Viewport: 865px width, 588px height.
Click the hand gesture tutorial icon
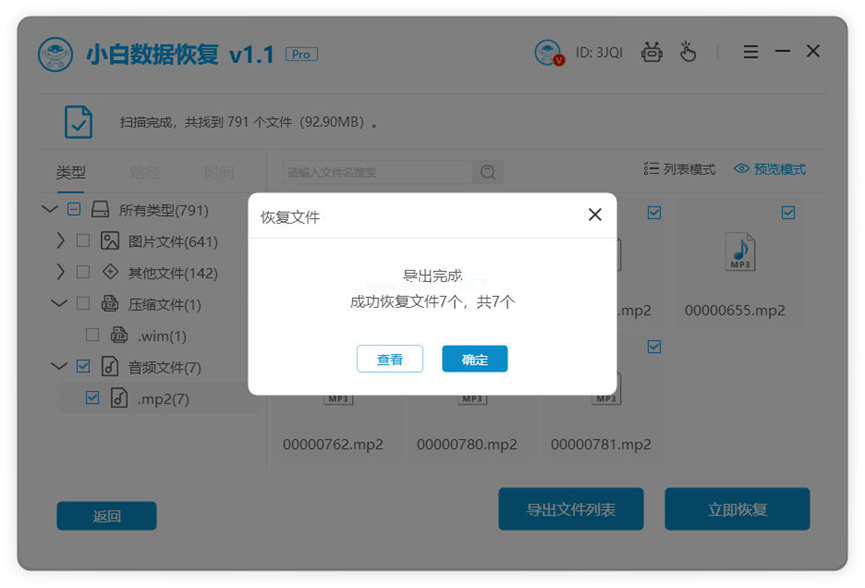tap(688, 51)
